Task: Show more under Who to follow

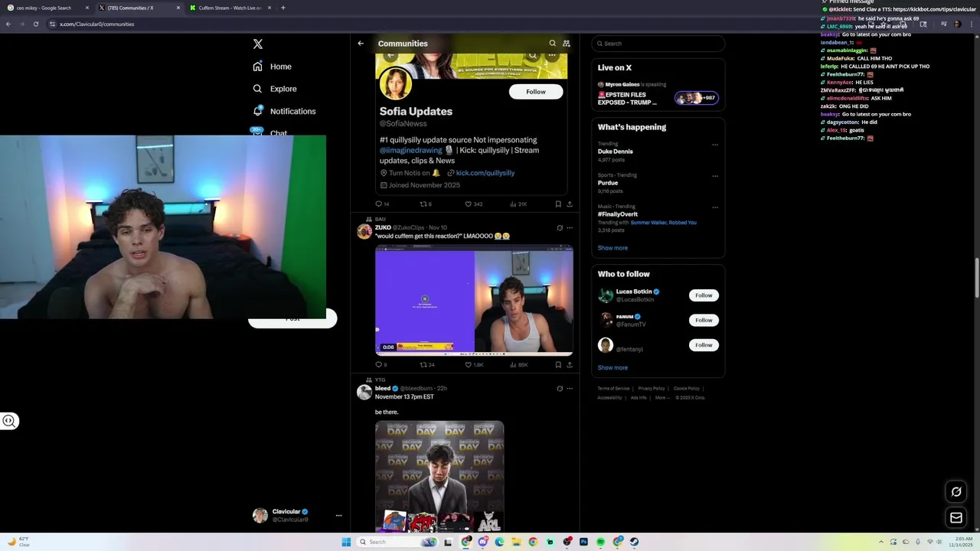Action: pyautogui.click(x=612, y=368)
